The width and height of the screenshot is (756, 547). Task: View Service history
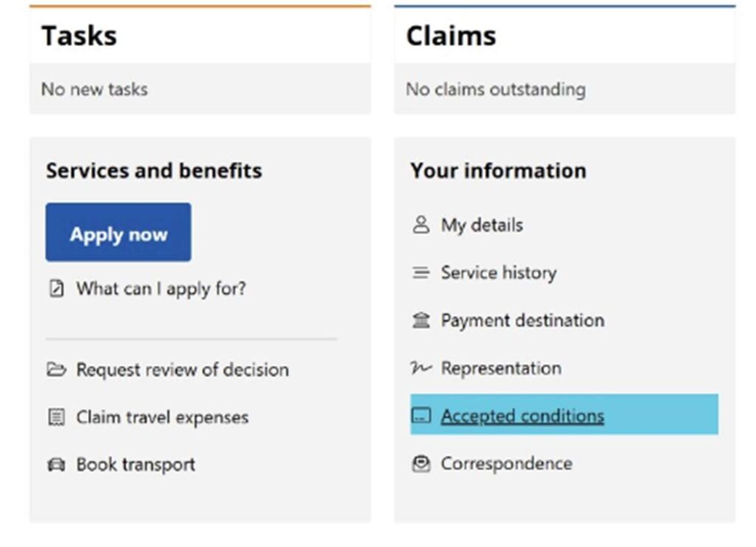pyautogui.click(x=499, y=273)
